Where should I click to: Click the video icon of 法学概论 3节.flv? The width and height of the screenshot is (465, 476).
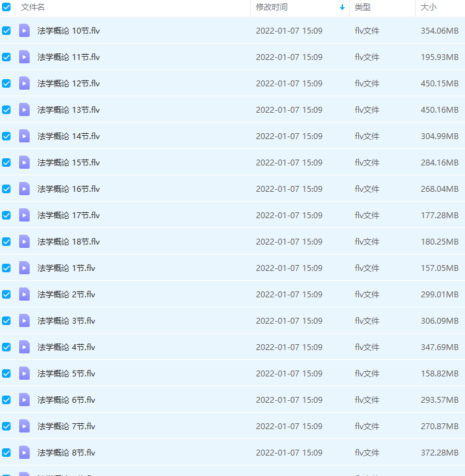tap(24, 321)
